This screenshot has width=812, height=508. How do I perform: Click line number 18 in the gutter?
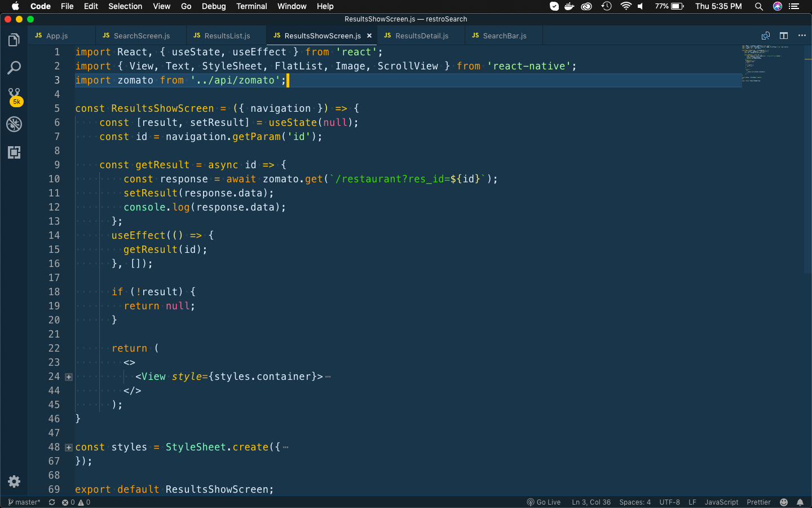tap(54, 292)
